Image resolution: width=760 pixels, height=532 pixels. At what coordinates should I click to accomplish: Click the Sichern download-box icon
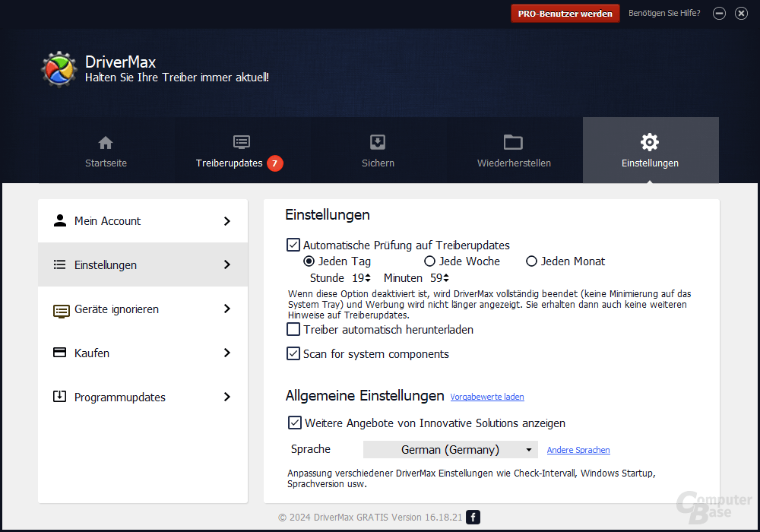click(378, 142)
